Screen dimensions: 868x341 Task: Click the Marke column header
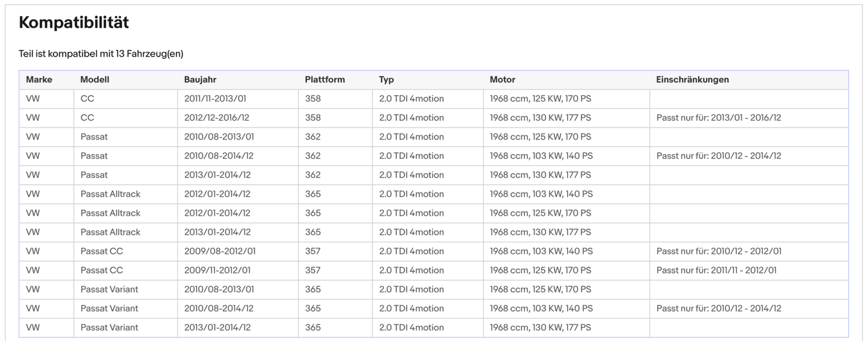click(39, 79)
